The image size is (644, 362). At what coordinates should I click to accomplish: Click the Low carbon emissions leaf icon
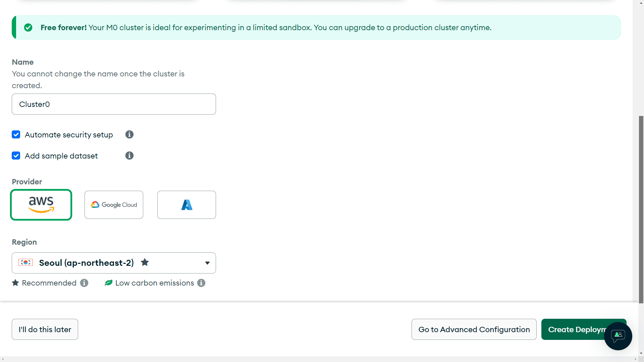(108, 283)
